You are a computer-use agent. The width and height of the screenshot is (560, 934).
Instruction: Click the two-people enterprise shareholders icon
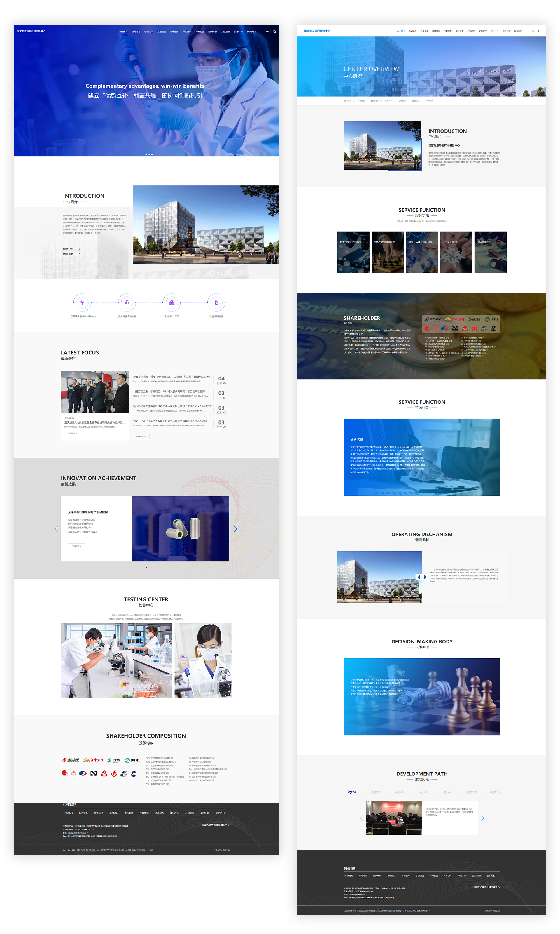pyautogui.click(x=127, y=302)
